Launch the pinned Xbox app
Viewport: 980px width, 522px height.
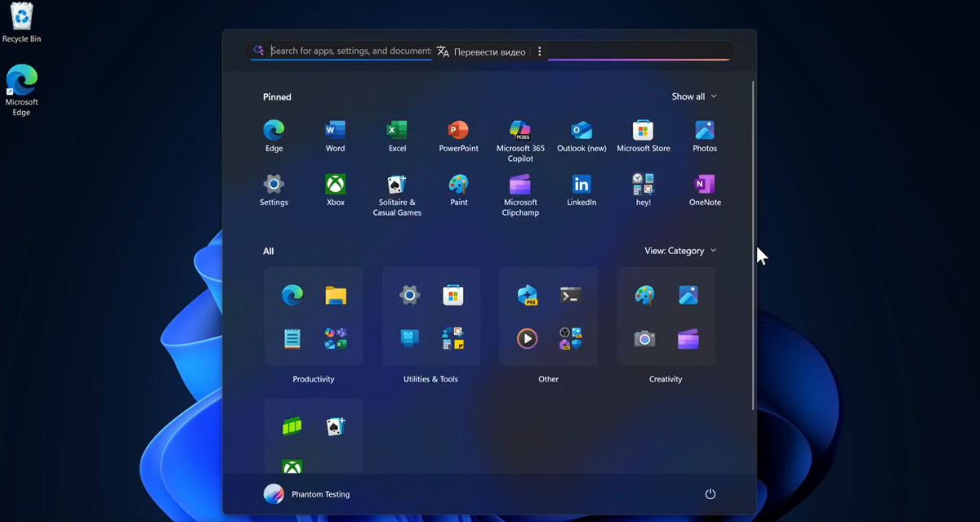click(335, 190)
